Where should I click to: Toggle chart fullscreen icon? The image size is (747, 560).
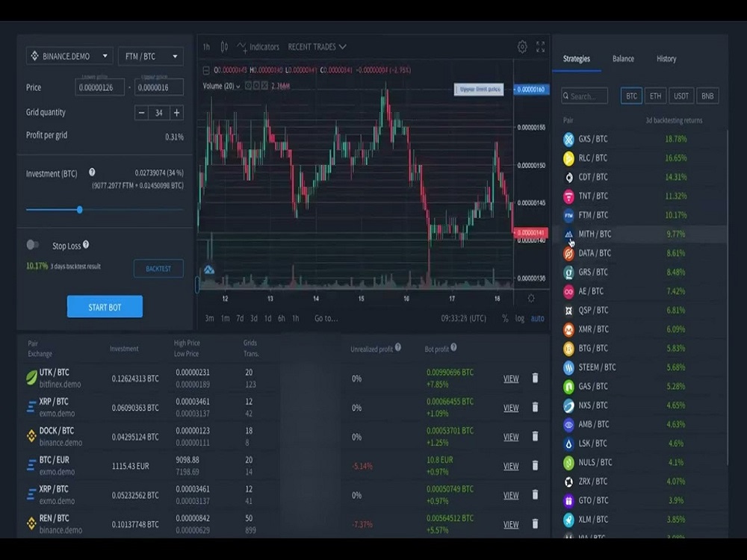point(540,46)
